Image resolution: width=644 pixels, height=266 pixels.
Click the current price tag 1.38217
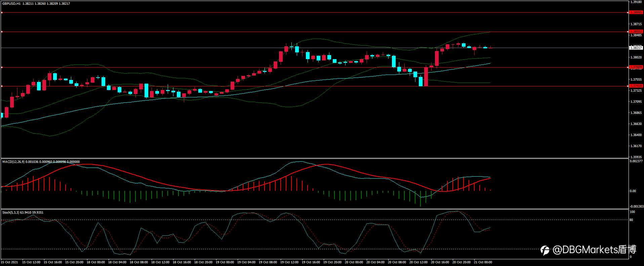[x=636, y=48]
